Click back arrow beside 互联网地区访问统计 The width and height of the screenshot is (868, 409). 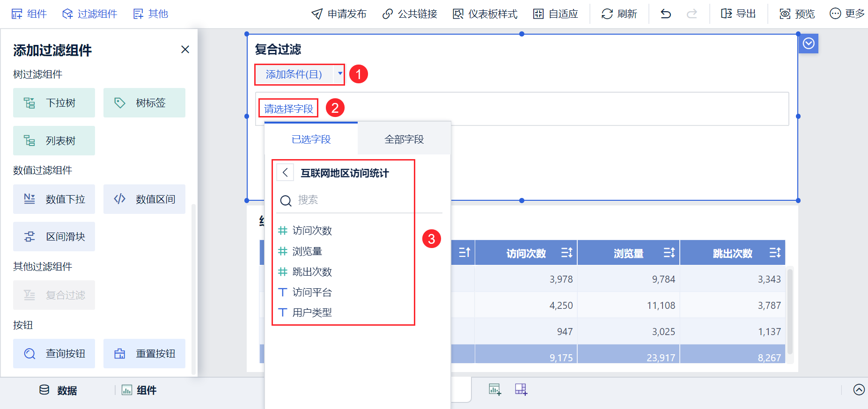tap(285, 173)
